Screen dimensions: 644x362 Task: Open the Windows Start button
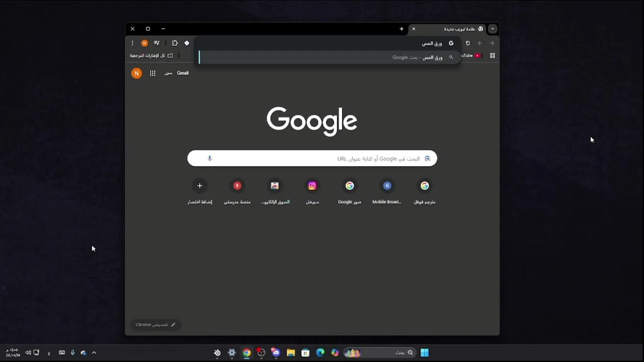[425, 352]
